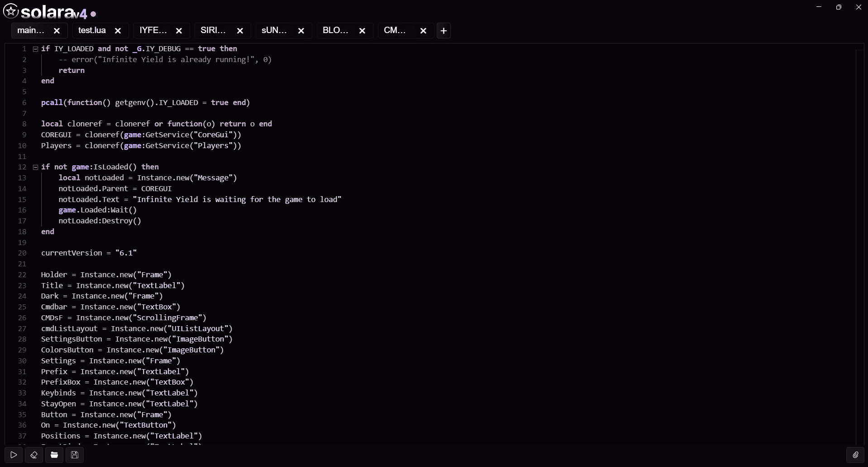Close the IYFE... tab

(179, 31)
